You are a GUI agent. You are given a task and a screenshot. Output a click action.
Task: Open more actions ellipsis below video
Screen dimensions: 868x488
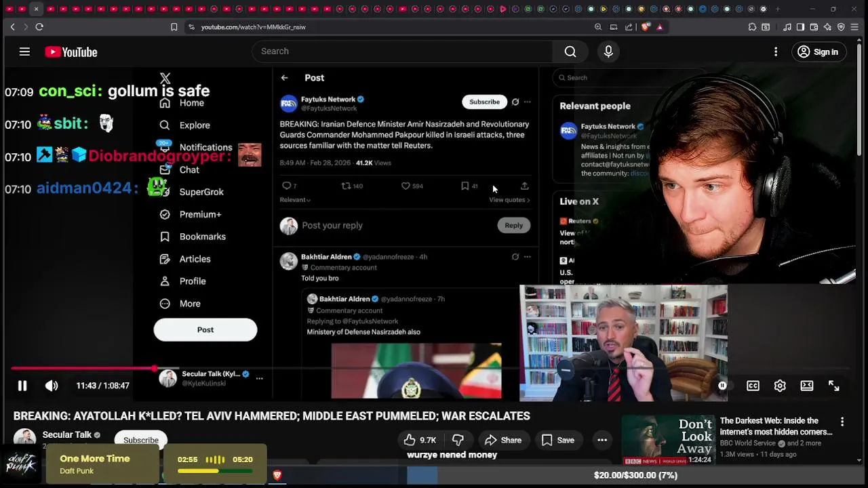click(602, 440)
